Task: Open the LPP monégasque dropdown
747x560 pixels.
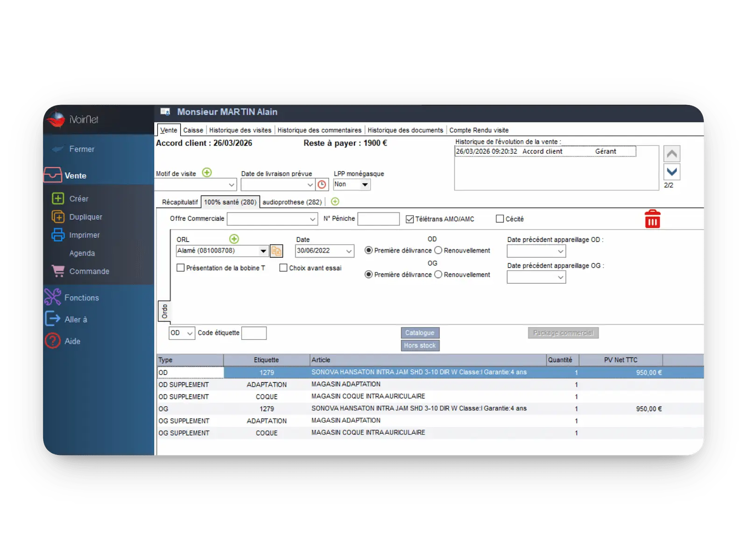Action: coord(365,185)
